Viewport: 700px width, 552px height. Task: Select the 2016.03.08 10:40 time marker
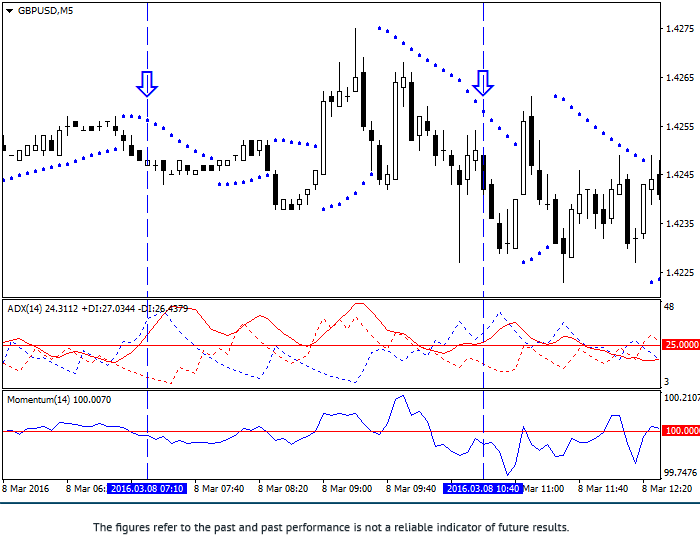pyautogui.click(x=483, y=489)
